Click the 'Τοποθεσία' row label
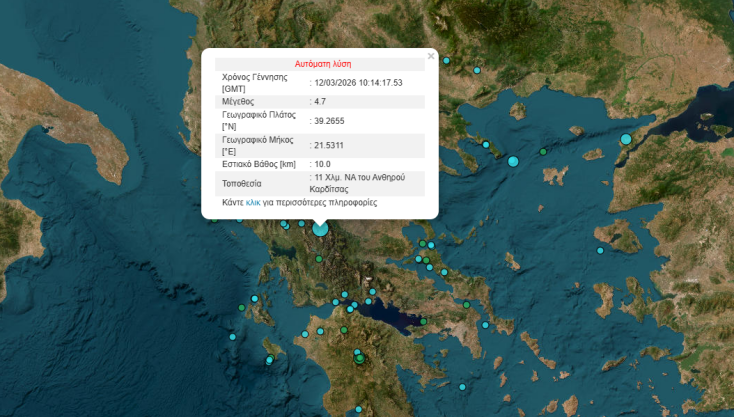734x417 pixels. tap(242, 183)
